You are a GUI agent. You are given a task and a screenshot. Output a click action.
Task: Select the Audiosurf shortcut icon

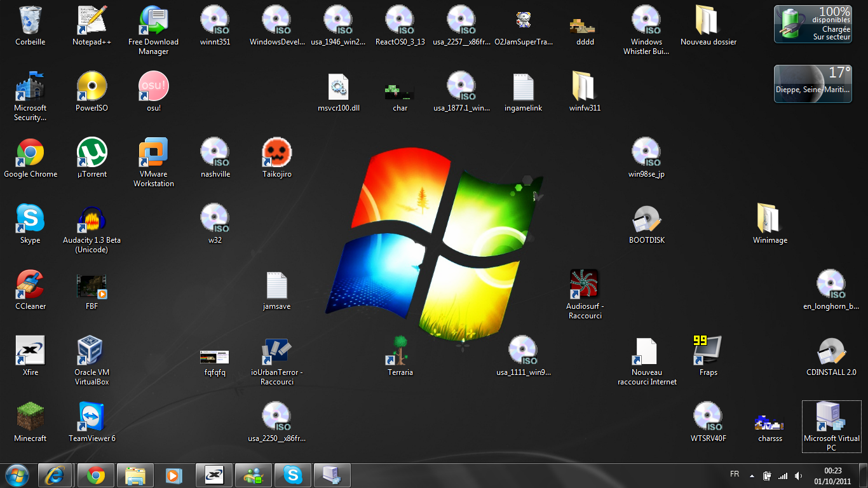pos(584,285)
